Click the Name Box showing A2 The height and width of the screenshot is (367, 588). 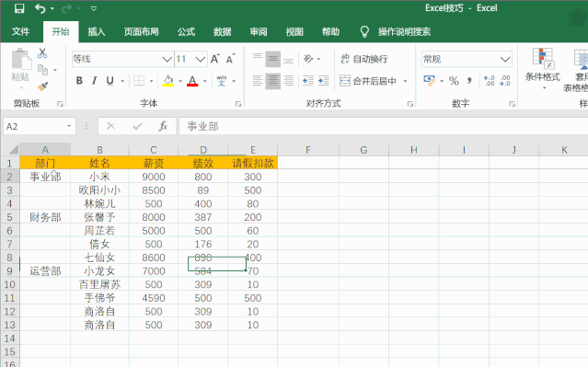pyautogui.click(x=40, y=126)
